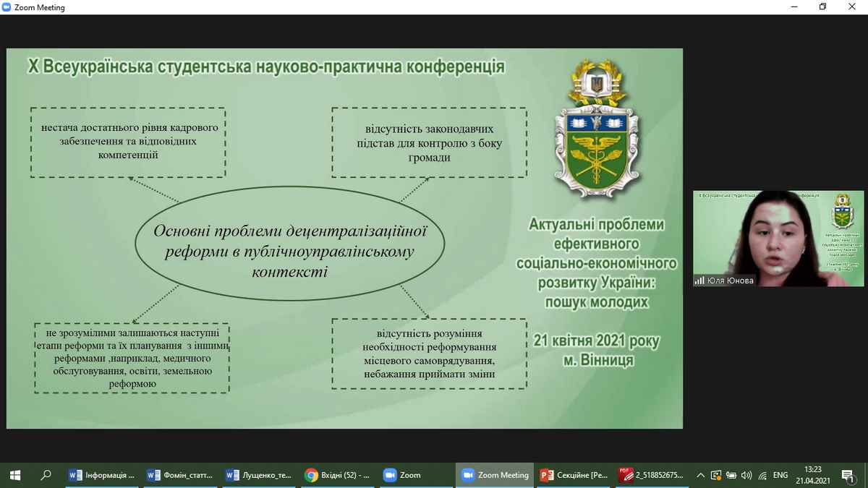Screen dimensions: 868x488
Task: Open the clock showing 13:23 21.04.2021
Action: click(813, 475)
